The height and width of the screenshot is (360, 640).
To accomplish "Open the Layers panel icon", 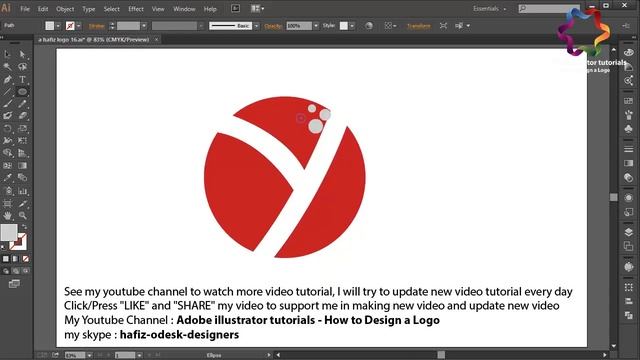I will coord(629,232).
